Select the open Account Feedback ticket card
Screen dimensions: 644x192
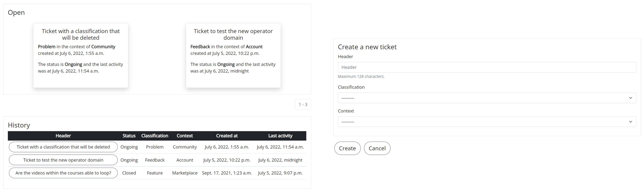[233, 55]
